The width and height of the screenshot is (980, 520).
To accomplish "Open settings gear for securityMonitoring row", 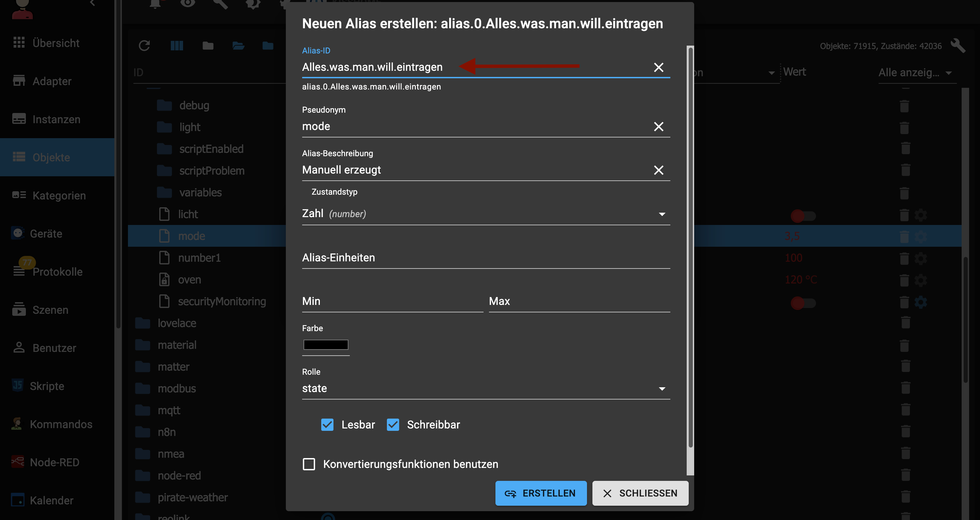I will pos(921,303).
